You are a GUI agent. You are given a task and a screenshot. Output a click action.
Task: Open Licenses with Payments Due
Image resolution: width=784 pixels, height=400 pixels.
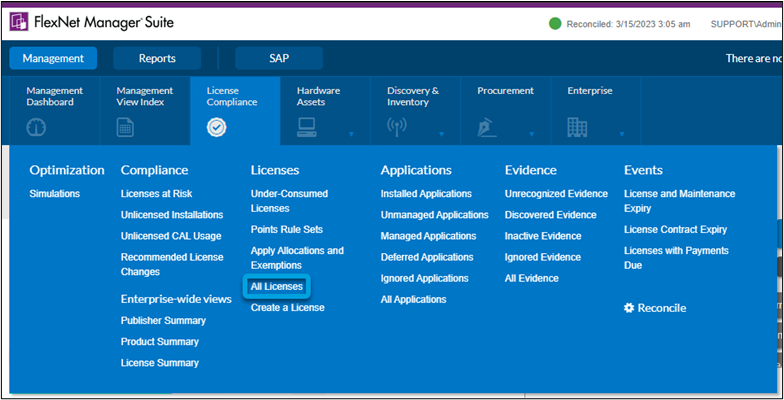(x=676, y=258)
